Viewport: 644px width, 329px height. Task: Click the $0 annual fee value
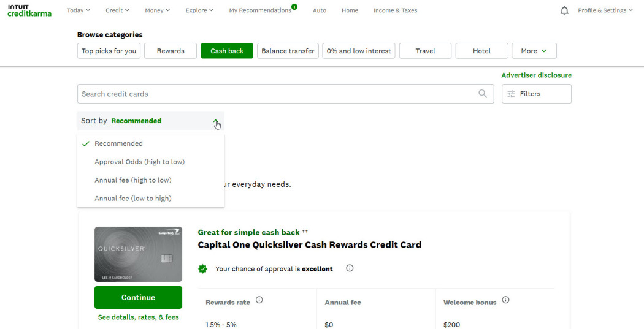point(329,325)
